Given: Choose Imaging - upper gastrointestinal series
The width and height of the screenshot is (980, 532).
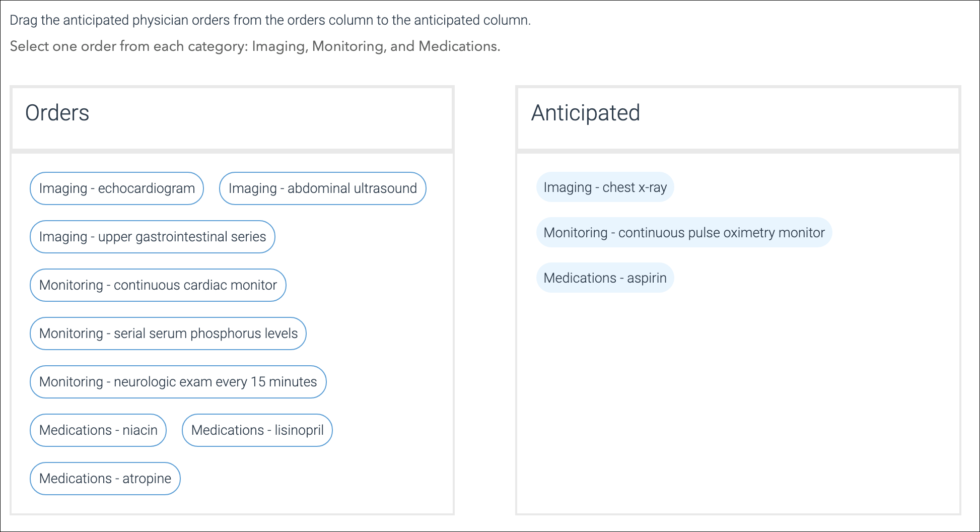Looking at the screenshot, I should tap(153, 237).
